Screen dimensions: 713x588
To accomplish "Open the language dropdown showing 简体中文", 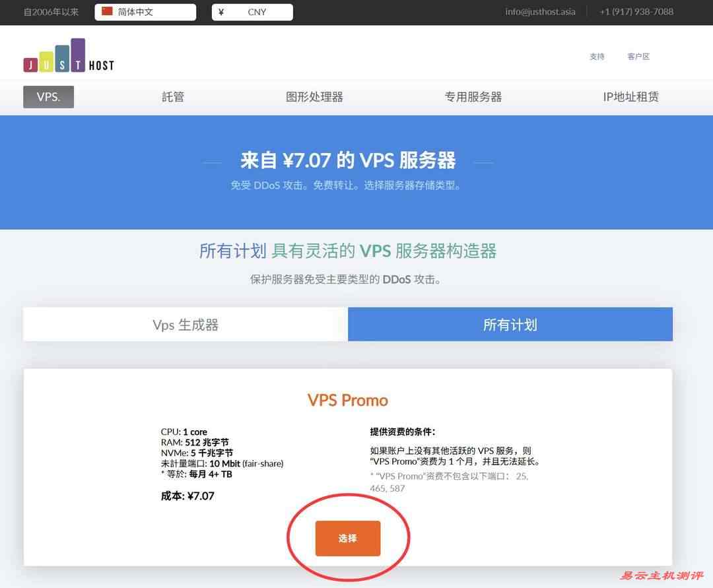I will coord(145,13).
